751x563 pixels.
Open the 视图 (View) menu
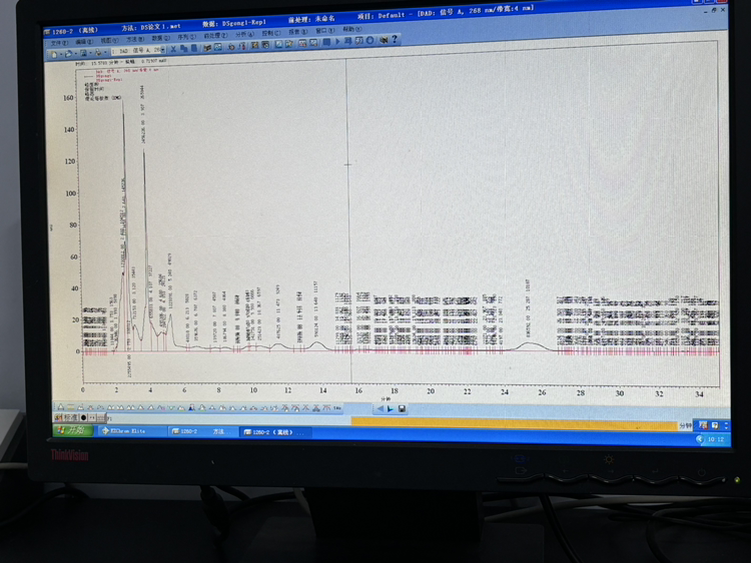110,41
